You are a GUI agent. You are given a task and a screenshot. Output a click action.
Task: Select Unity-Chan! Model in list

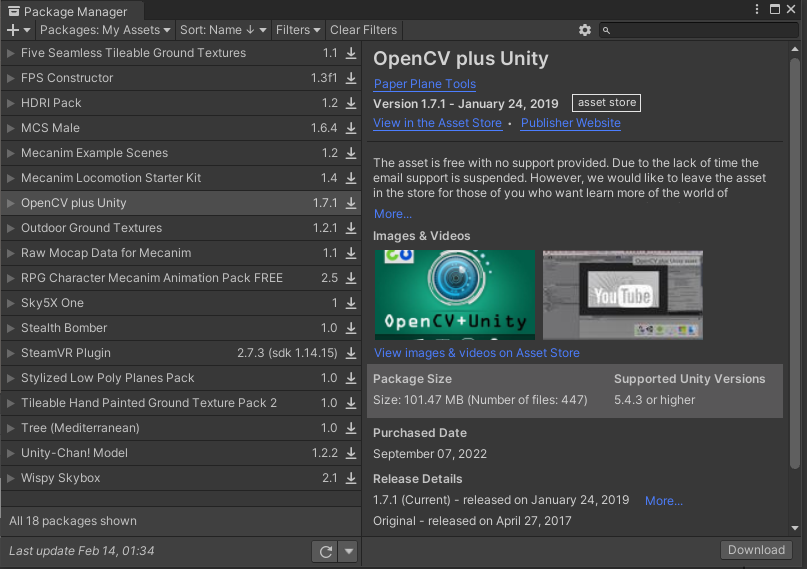[x=181, y=453]
